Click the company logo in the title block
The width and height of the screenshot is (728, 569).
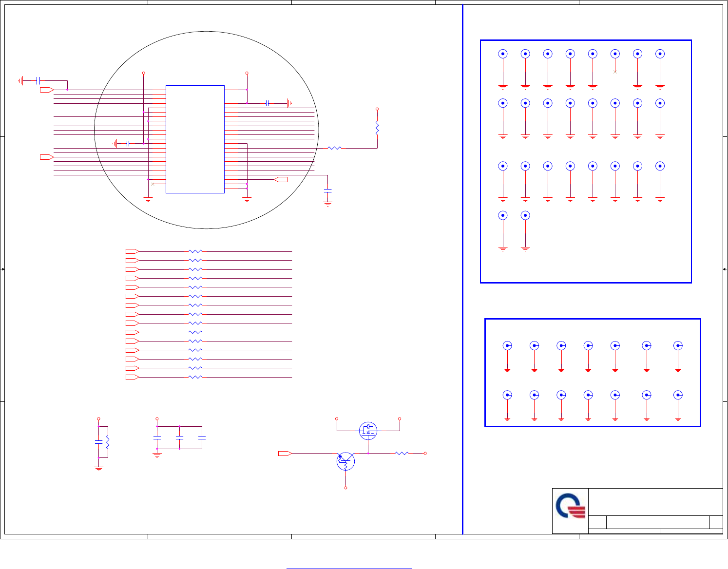[x=570, y=507]
